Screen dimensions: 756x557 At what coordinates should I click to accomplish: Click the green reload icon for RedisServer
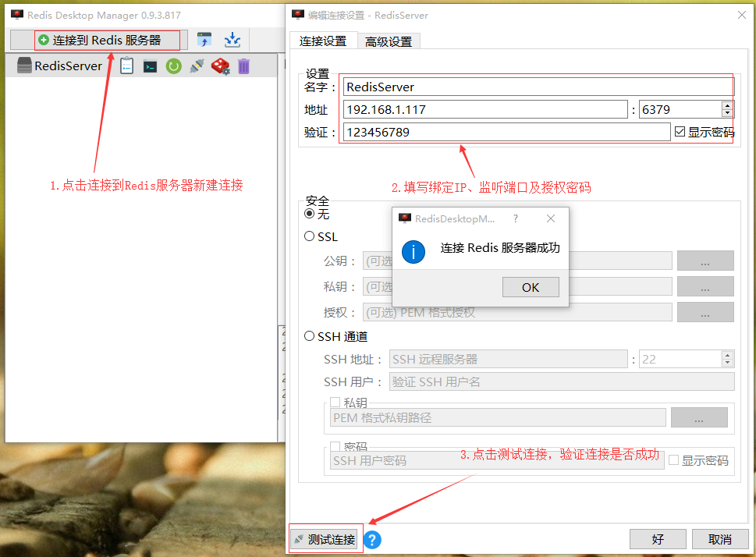(173, 66)
